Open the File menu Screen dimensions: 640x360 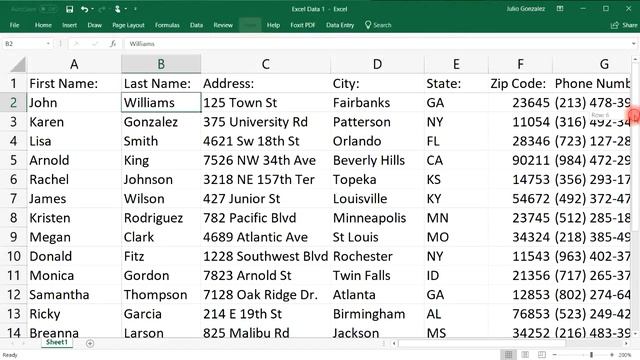pyautogui.click(x=14, y=25)
